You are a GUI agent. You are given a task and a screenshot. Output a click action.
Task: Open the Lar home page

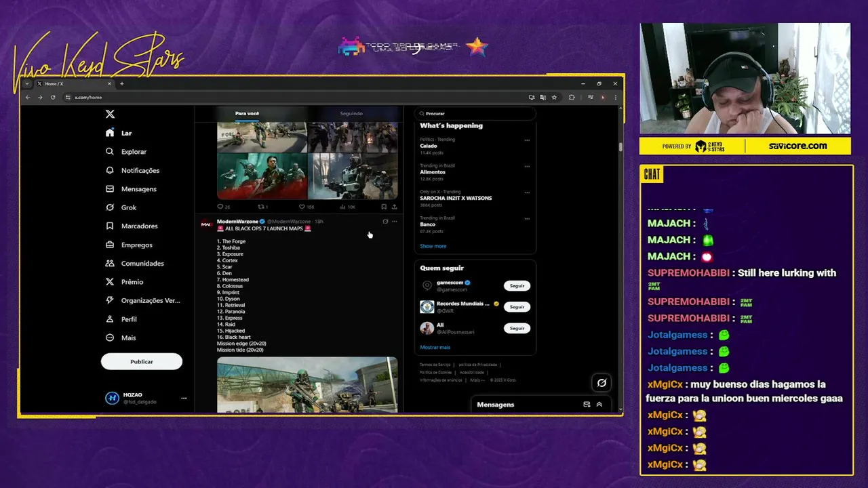pos(119,133)
